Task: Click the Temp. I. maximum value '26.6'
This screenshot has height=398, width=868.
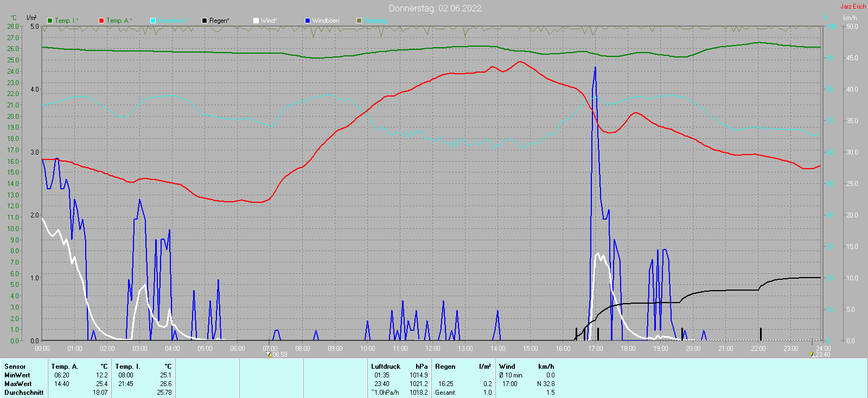Action: [166, 384]
